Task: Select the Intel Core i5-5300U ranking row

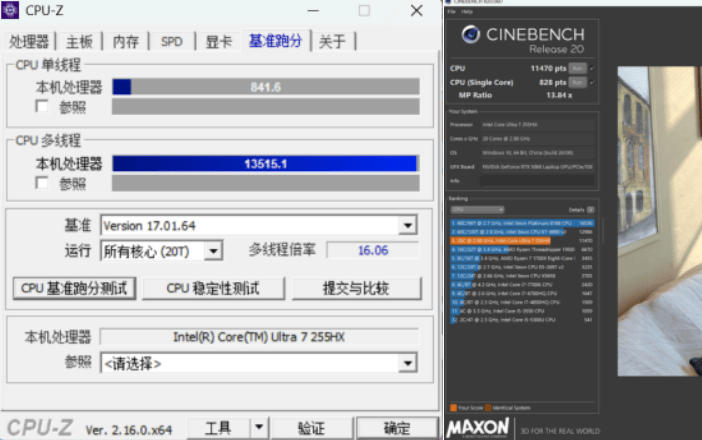Action: [522, 320]
